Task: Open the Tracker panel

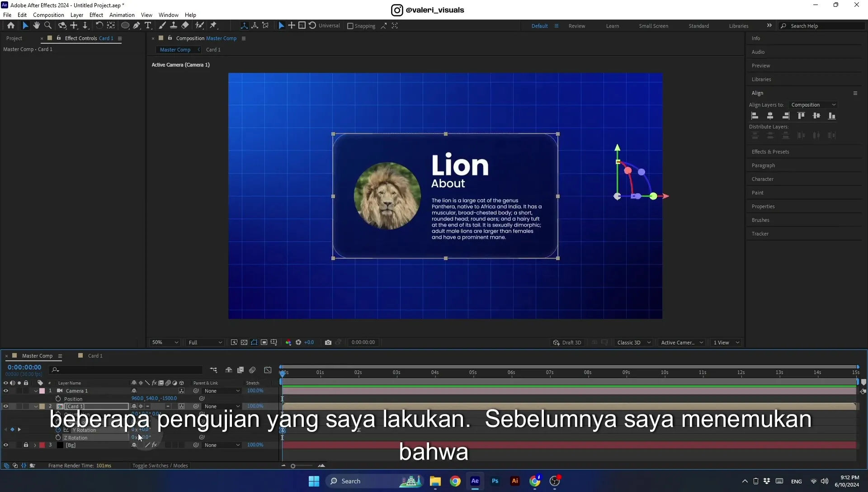Action: click(760, 234)
